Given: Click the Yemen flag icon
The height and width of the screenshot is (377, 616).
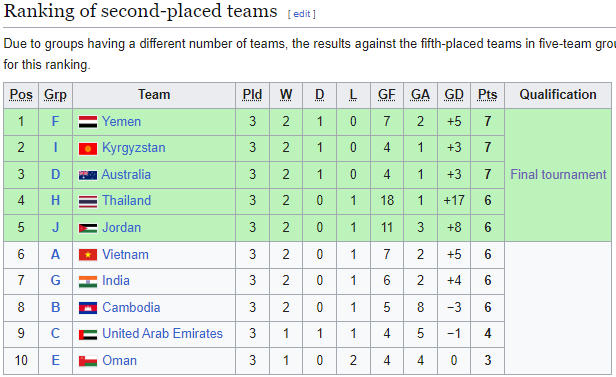Looking at the screenshot, I should [x=88, y=122].
